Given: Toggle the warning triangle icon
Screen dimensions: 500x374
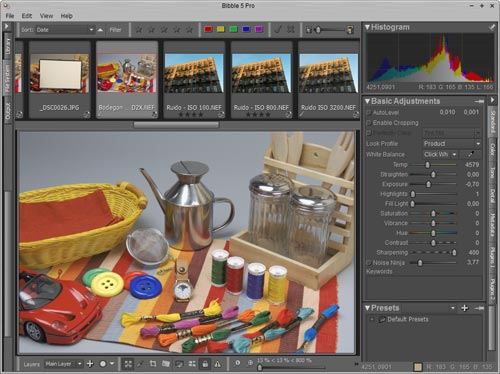Looking at the screenshot, I should point(218,364).
